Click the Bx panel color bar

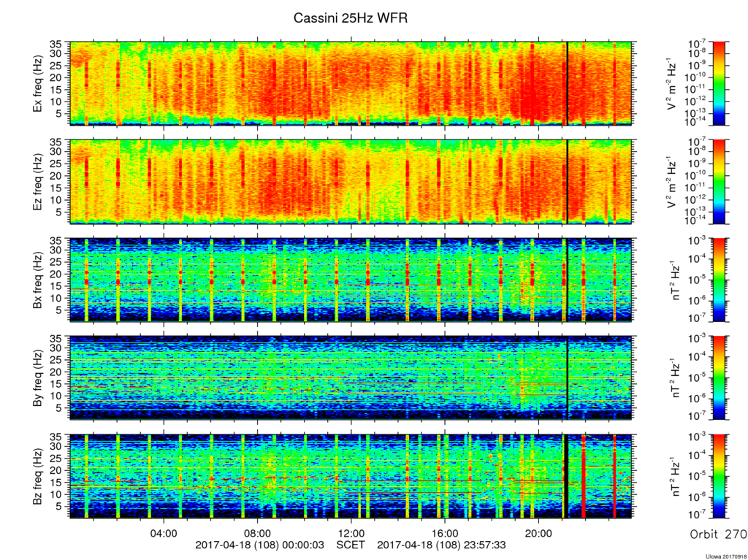(x=719, y=280)
